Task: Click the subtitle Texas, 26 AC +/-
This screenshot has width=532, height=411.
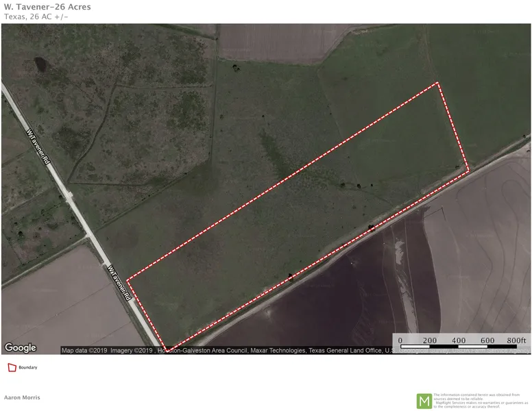Action: (36, 16)
